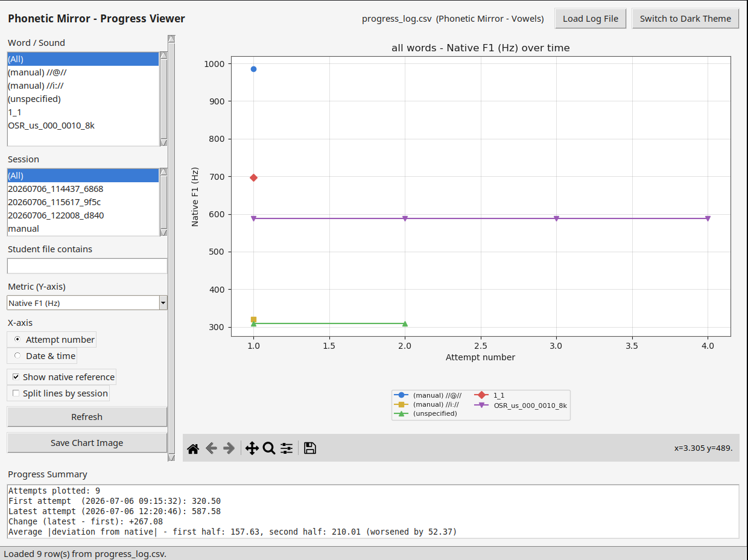
Task: Click legend entry 1_1
Action: (x=490, y=395)
